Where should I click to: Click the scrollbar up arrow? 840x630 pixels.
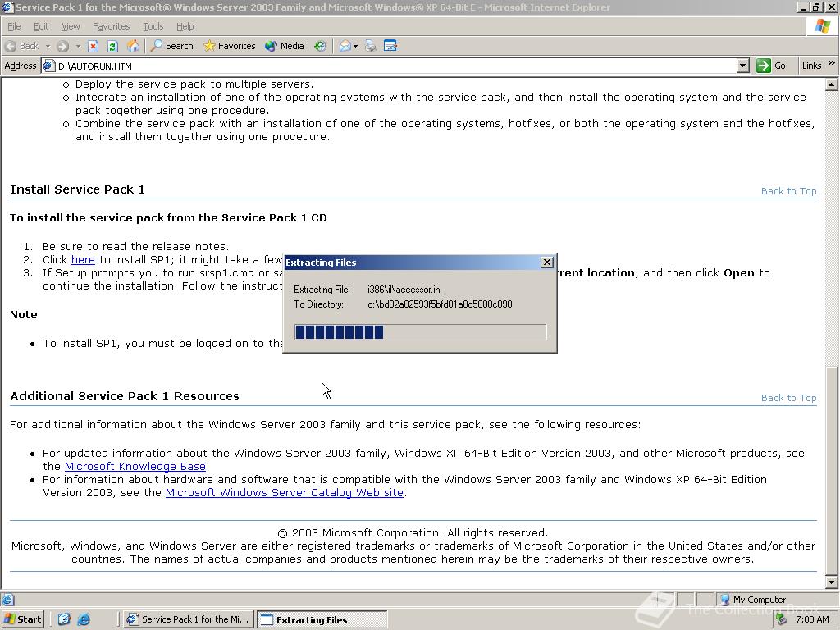[832, 84]
